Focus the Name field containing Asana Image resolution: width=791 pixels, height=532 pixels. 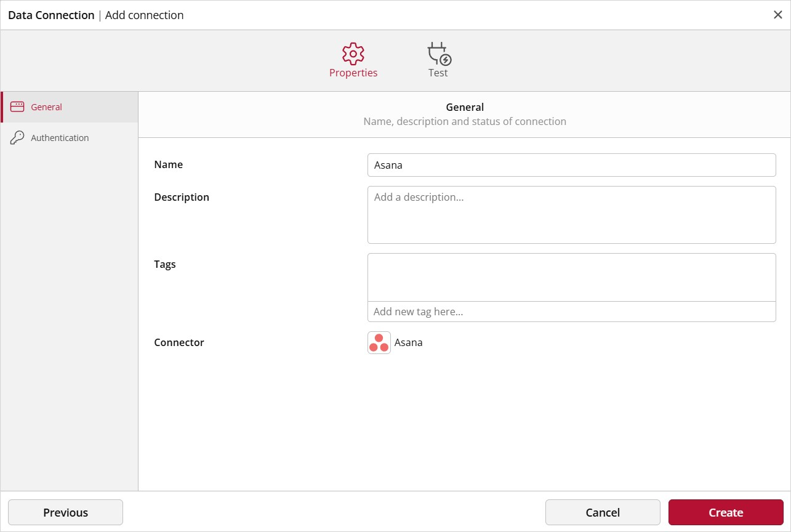click(x=572, y=165)
